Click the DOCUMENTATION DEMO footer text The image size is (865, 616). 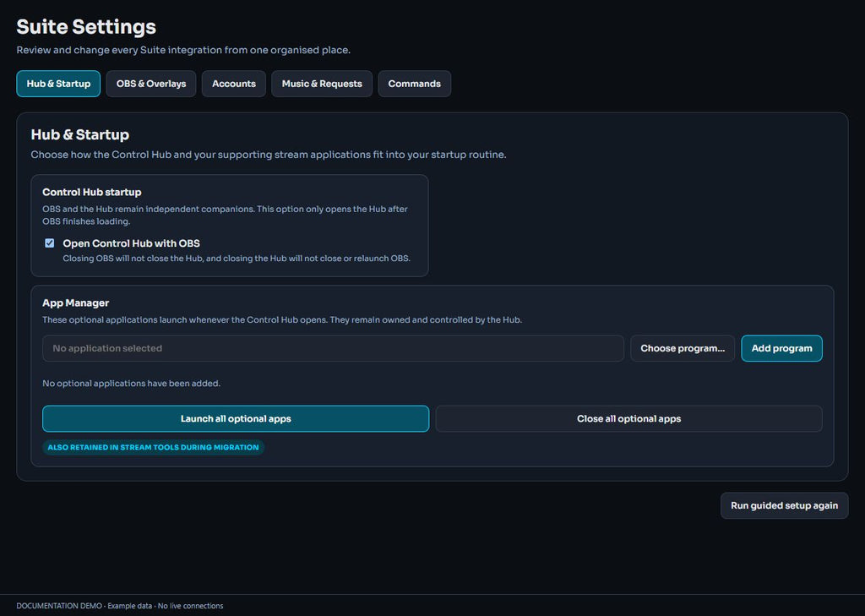click(x=120, y=606)
